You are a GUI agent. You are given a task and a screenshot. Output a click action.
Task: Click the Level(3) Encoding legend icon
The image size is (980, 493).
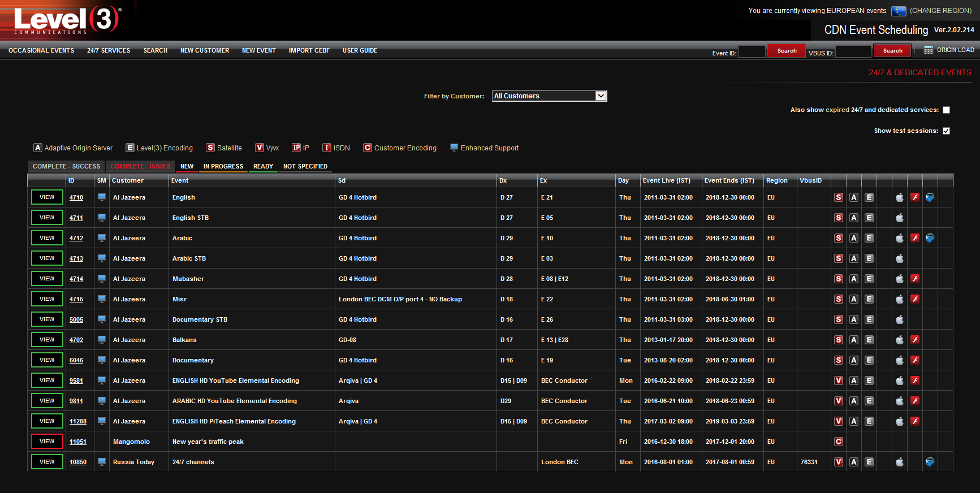130,148
